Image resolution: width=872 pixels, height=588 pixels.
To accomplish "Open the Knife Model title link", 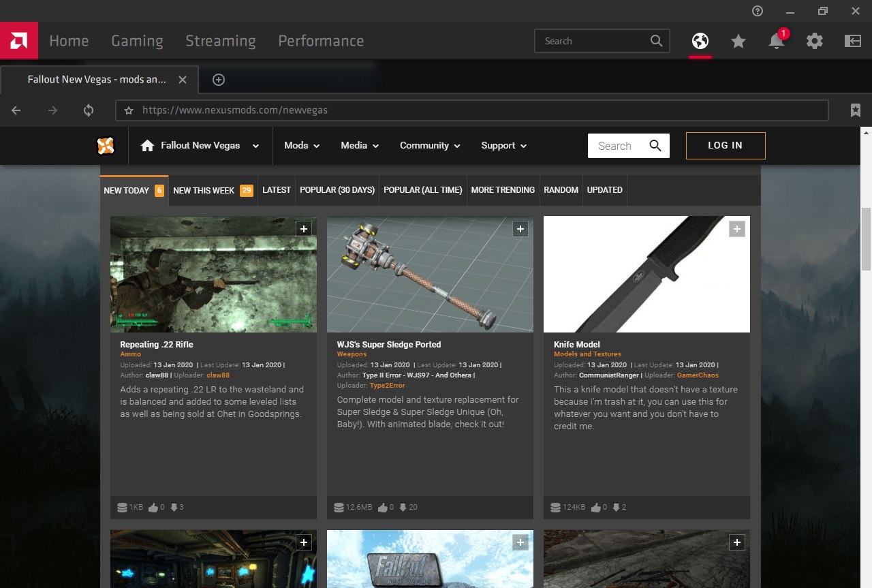I will [577, 345].
